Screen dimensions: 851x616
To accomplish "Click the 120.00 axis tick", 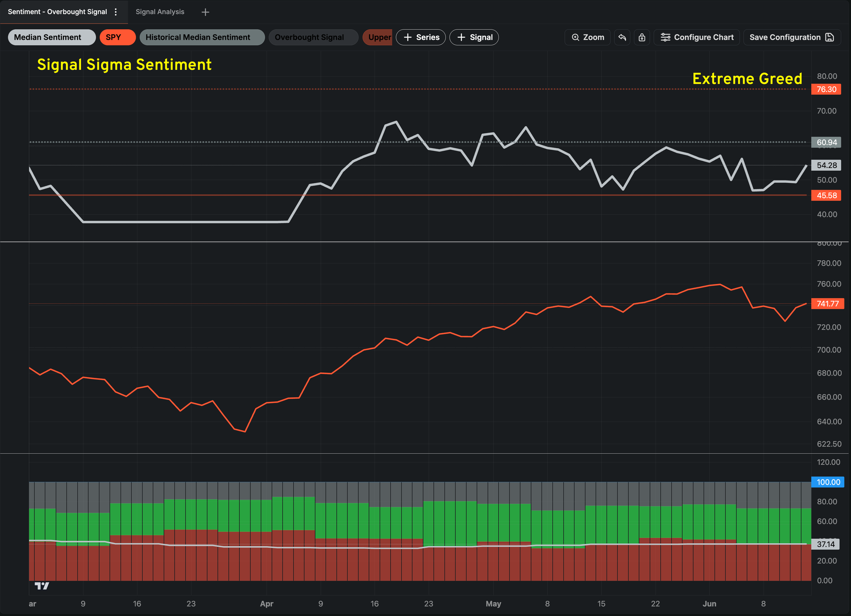I will [x=829, y=462].
